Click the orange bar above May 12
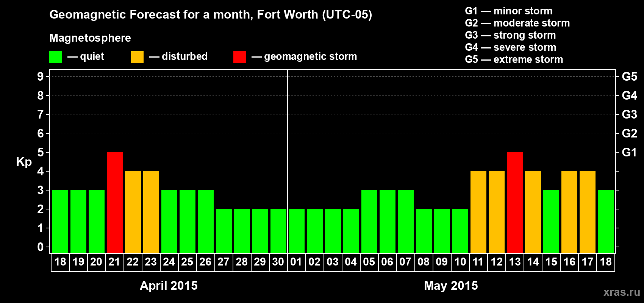 [497, 212]
